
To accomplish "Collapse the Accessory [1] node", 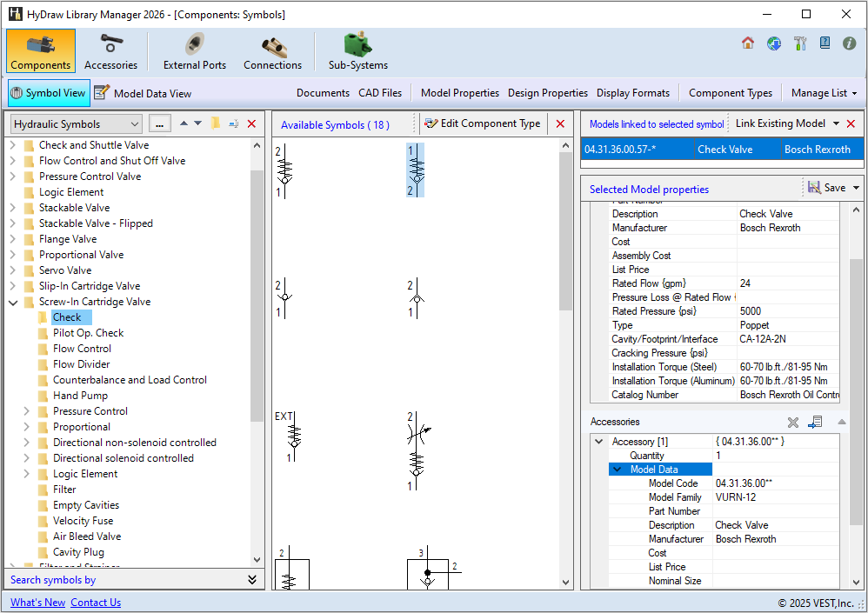I will point(599,442).
